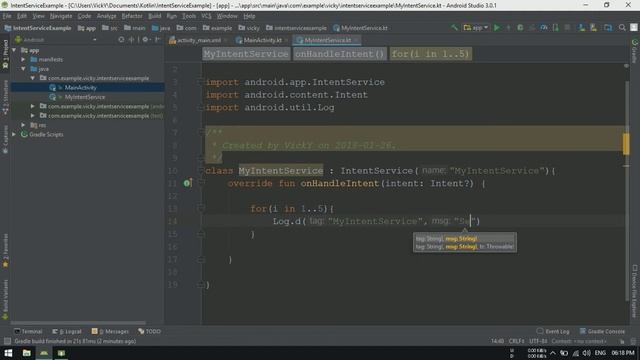Open the Logcat tool window

point(67,331)
